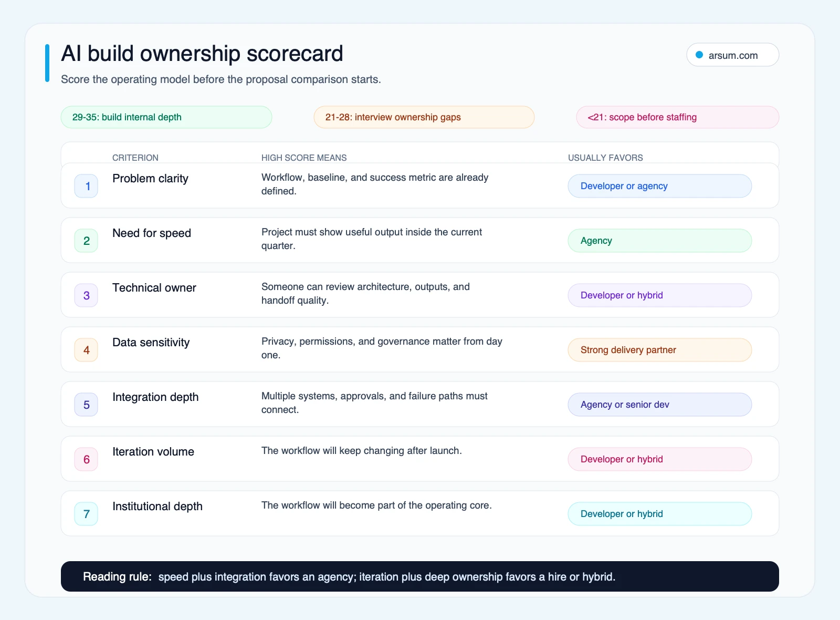Click text 'Privacy, permissions, and governance matter'
The height and width of the screenshot is (620, 840).
(x=360, y=342)
